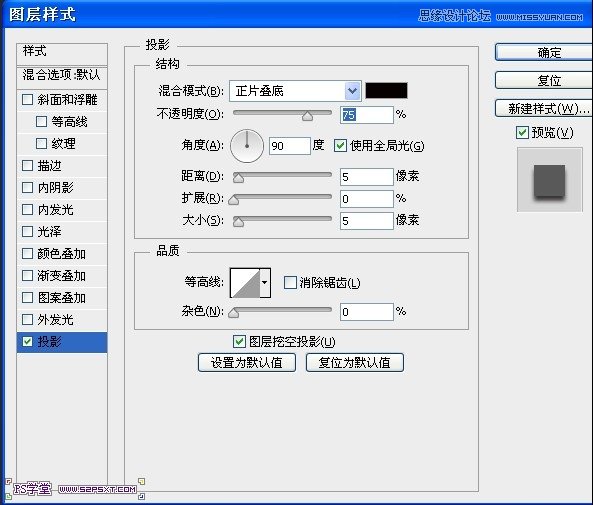Click the 等高线 contour thumbnail
593x505 pixels.
pos(245,283)
